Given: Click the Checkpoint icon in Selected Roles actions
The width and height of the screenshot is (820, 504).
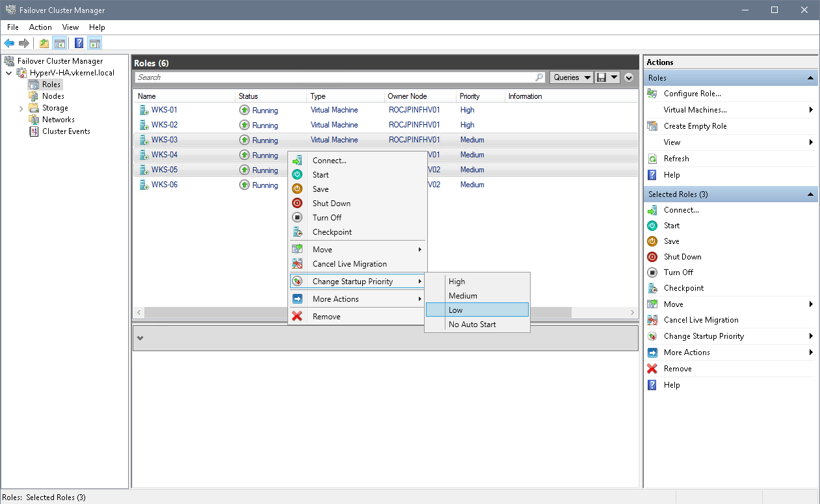Looking at the screenshot, I should tap(652, 288).
